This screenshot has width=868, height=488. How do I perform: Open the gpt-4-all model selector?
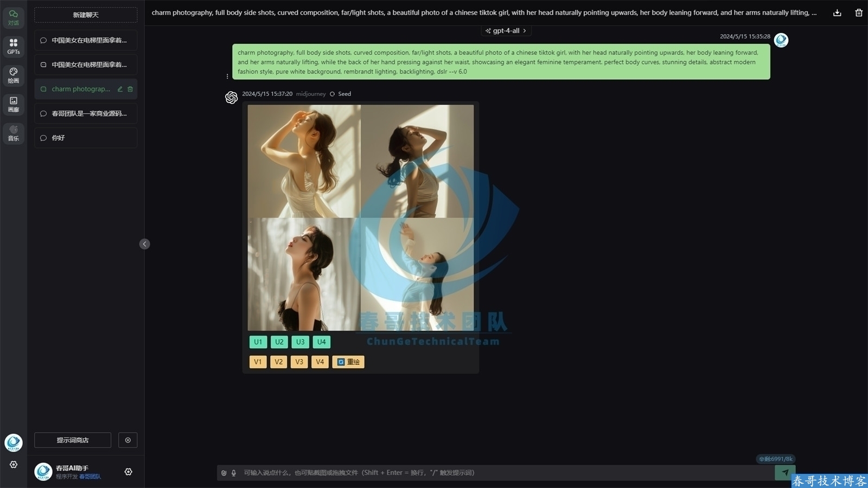[x=506, y=31]
